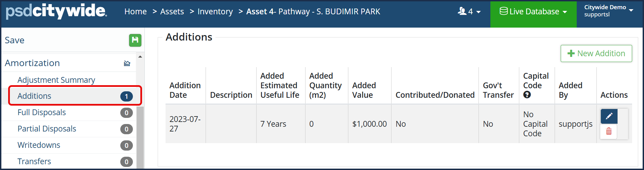Open Inventory breadcrumb link

pos(215,12)
